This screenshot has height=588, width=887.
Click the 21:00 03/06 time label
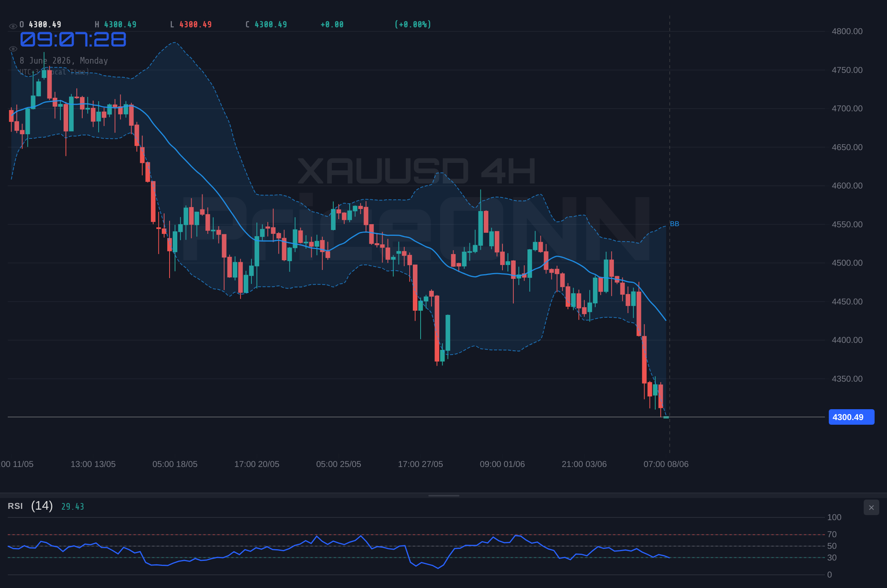coord(584,464)
